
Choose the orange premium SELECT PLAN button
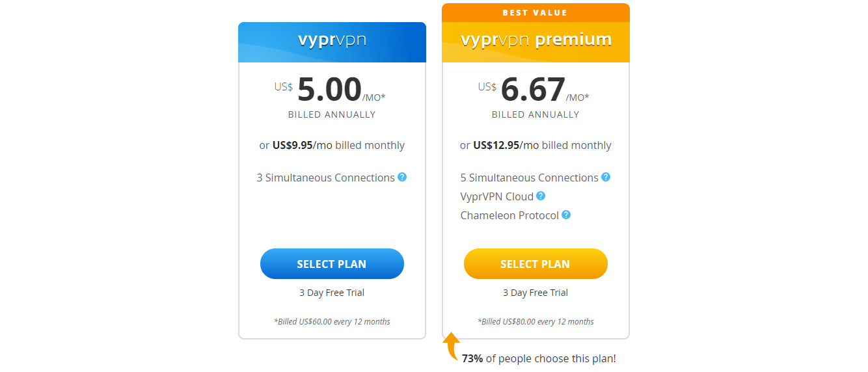[536, 264]
